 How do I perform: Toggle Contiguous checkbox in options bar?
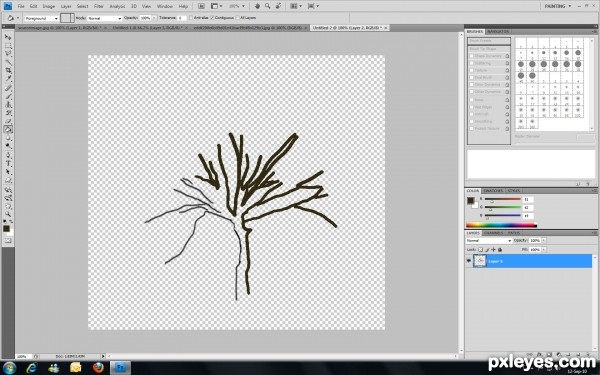click(x=212, y=18)
